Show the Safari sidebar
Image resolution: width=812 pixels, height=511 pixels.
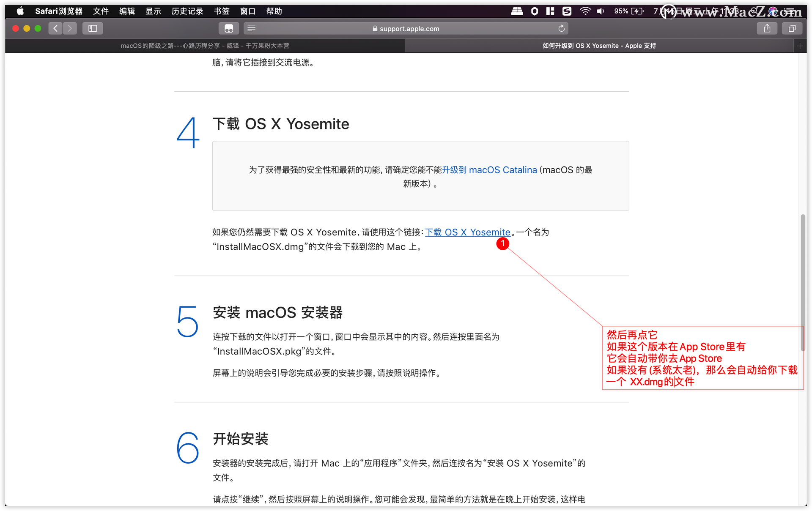click(93, 28)
